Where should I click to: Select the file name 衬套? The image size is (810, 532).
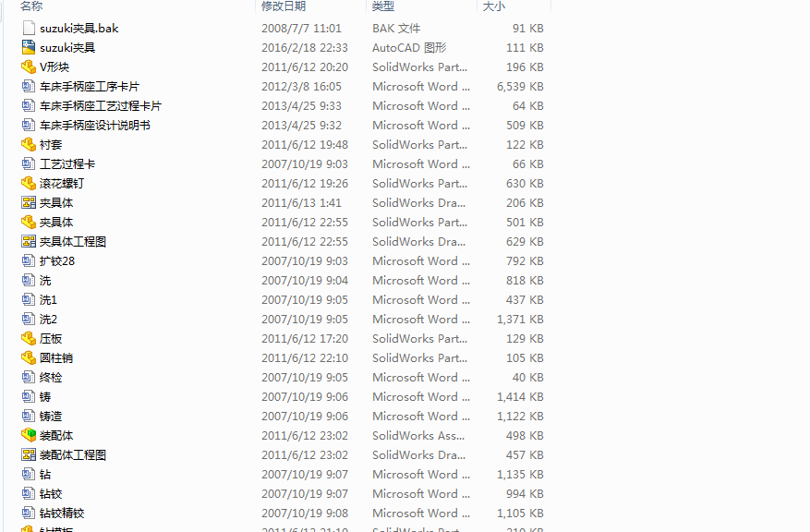(x=51, y=145)
